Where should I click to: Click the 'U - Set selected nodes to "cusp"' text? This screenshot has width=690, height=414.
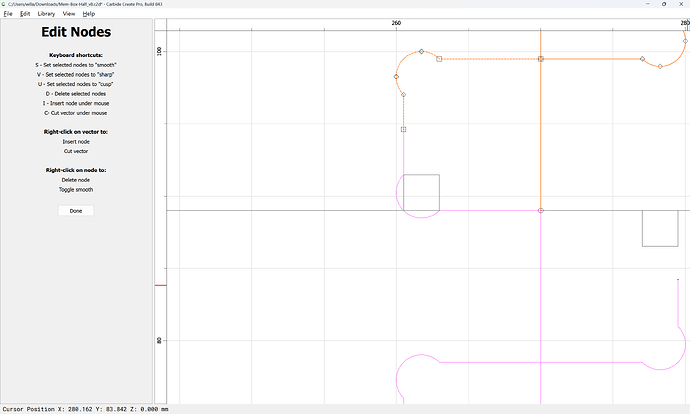[76, 84]
